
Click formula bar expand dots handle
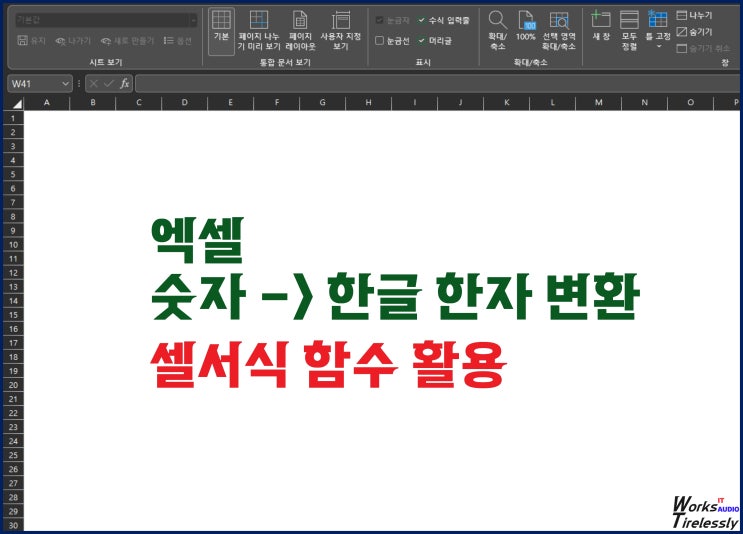click(x=79, y=84)
